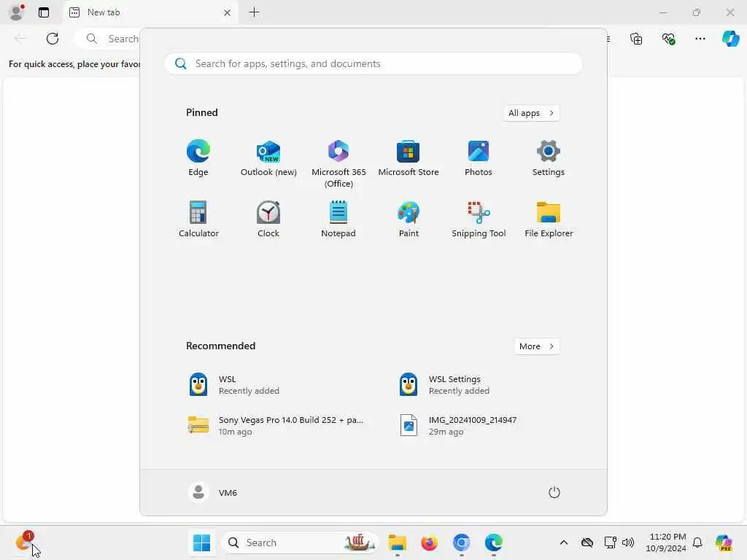747x560 pixels.
Task: Launch the Photos app
Action: (479, 158)
